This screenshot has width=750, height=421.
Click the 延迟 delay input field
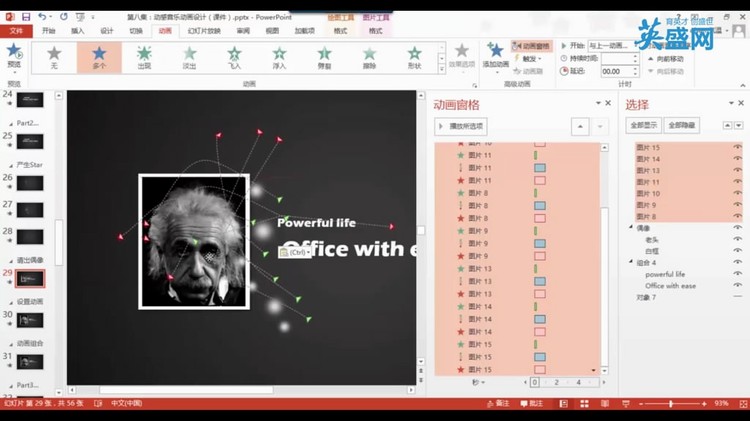[616, 71]
